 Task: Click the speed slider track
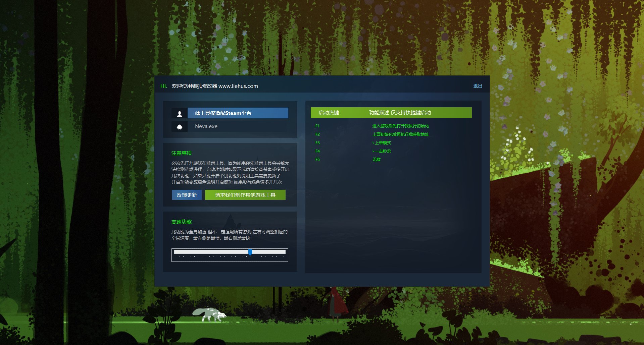[x=230, y=252]
